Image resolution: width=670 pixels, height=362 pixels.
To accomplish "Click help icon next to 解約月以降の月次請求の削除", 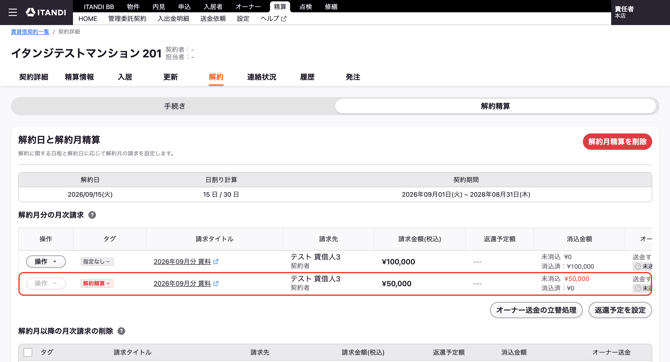I will coord(121,331).
